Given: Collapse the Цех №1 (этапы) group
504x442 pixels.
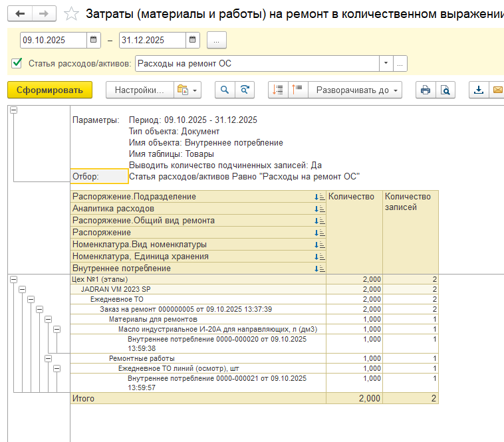Looking at the screenshot, I should pos(13,280).
